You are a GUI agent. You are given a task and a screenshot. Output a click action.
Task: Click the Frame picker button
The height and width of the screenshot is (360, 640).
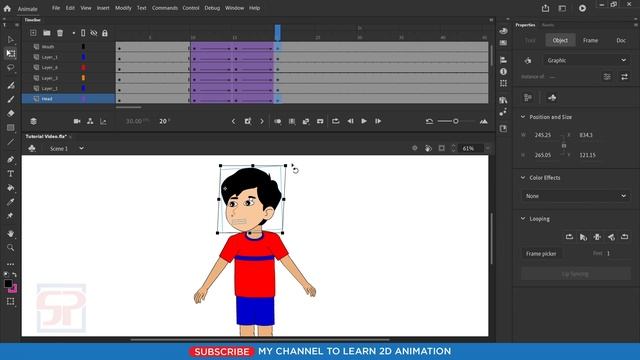coord(541,254)
